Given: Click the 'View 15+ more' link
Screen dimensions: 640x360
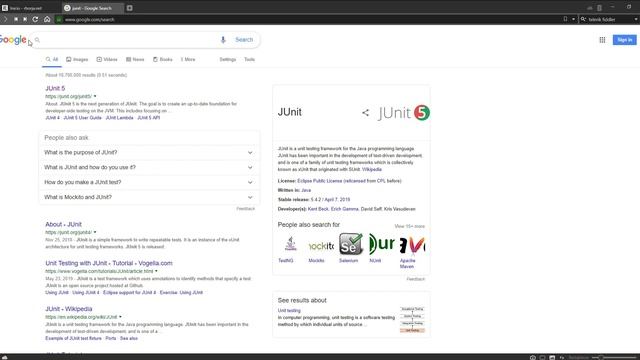Looking at the screenshot, I should (x=409, y=226).
